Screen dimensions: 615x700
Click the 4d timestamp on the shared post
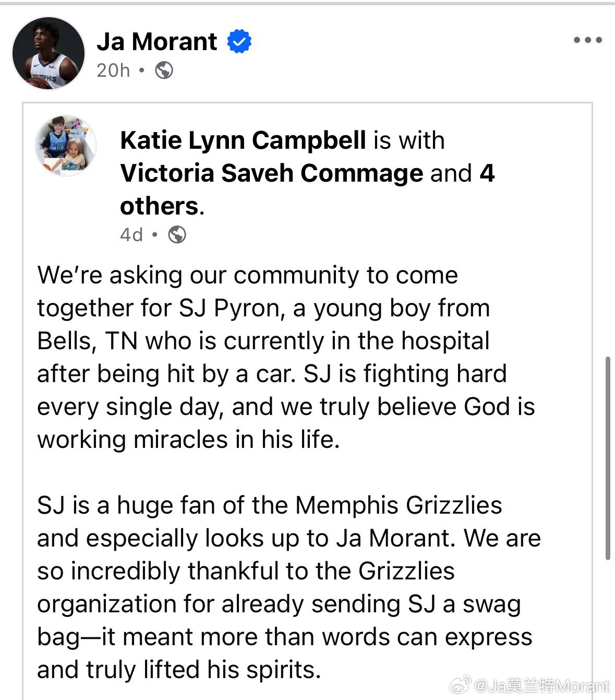pos(131,235)
